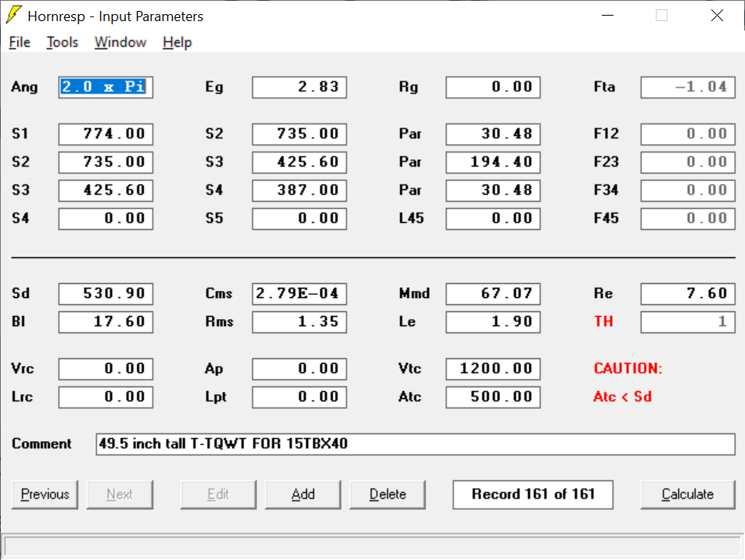This screenshot has height=560, width=745.
Task: Click the Rg input field
Action: pyautogui.click(x=493, y=88)
